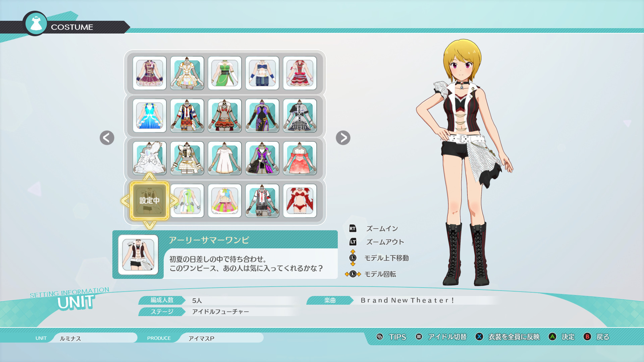Viewport: 644px width, 362px height.
Task: Click the up arrow above the selected costume slot
Action: point(149,176)
